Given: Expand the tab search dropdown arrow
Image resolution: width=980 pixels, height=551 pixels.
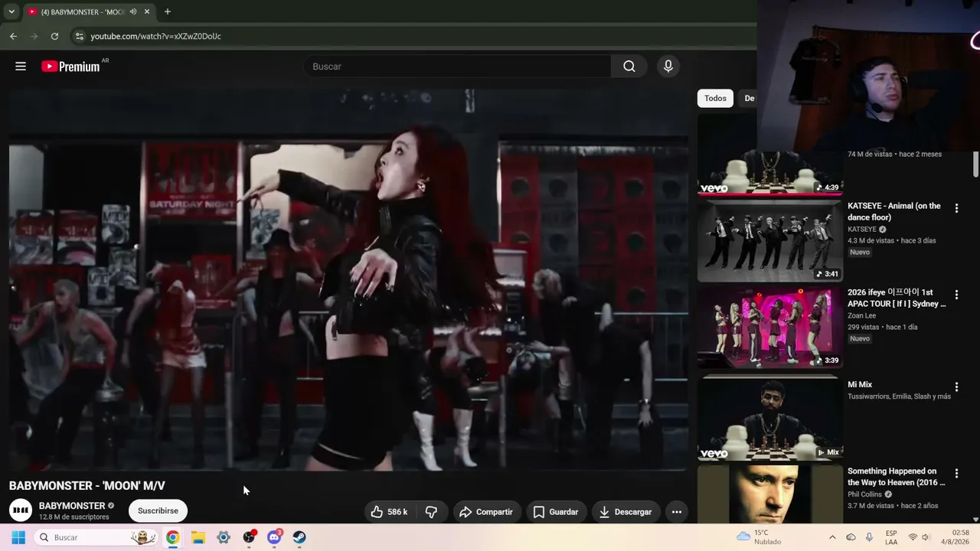Looking at the screenshot, I should (x=11, y=11).
